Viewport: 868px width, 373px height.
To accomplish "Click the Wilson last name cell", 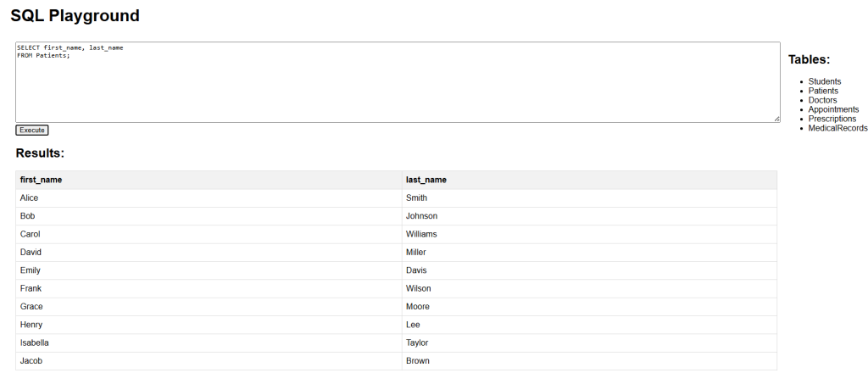I will (589, 288).
